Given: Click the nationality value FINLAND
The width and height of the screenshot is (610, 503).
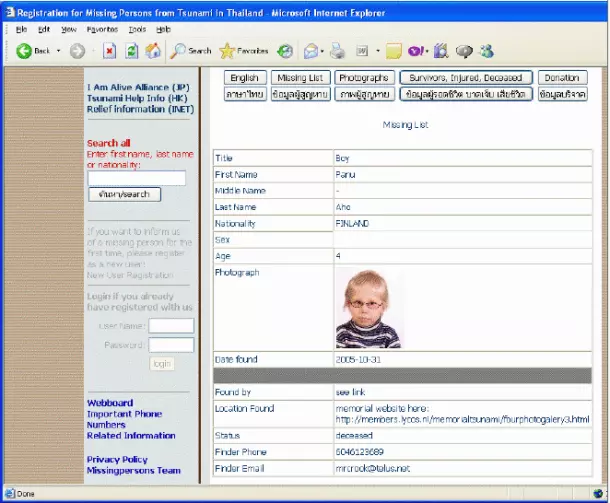Looking at the screenshot, I should [352, 223].
